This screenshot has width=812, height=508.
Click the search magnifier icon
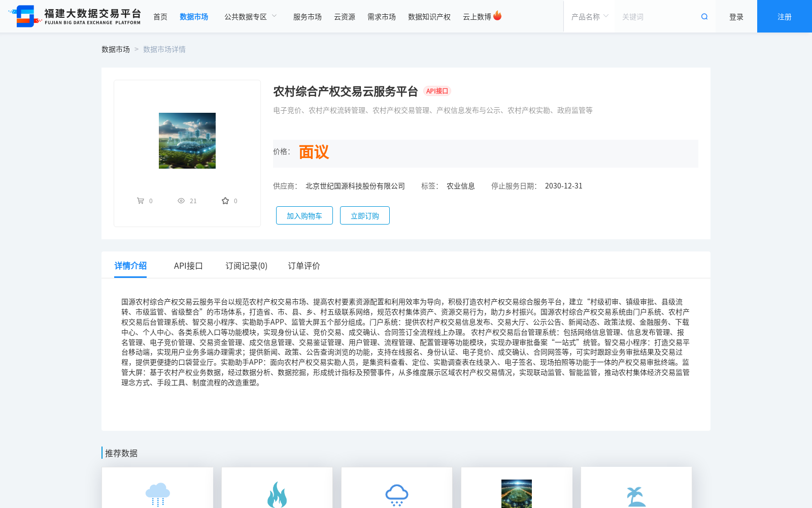pos(704,17)
